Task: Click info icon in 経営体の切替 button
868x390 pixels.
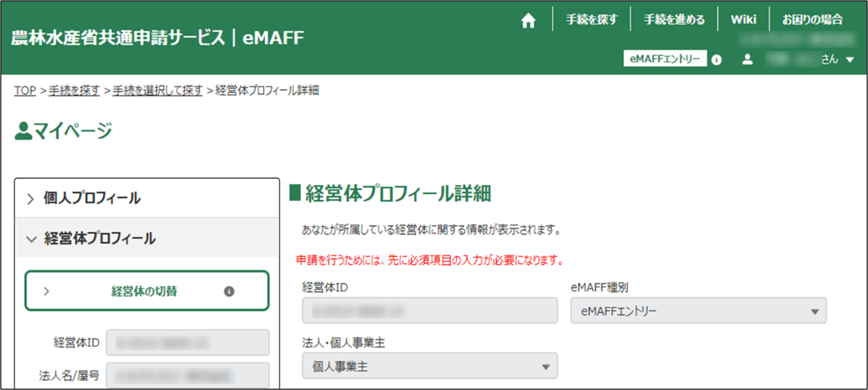Action: [229, 291]
